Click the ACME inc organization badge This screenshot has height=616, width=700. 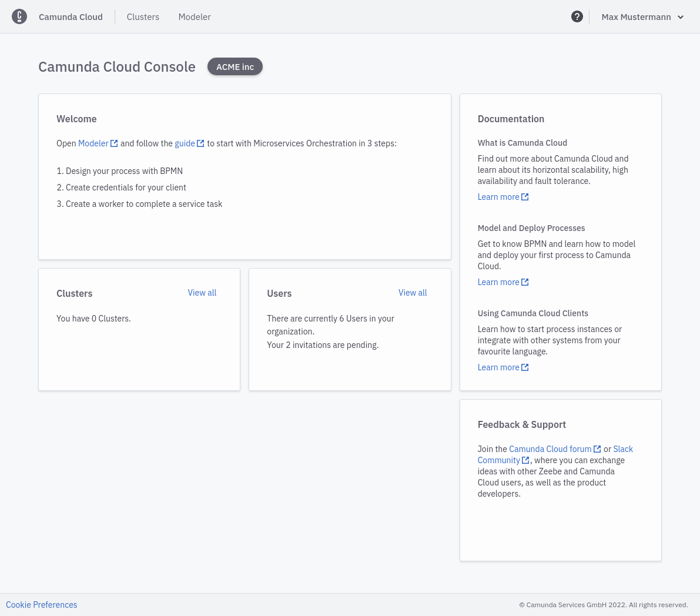[x=235, y=67]
